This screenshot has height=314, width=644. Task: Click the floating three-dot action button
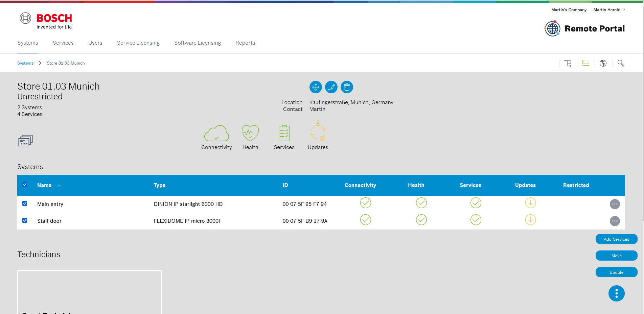pos(616,293)
